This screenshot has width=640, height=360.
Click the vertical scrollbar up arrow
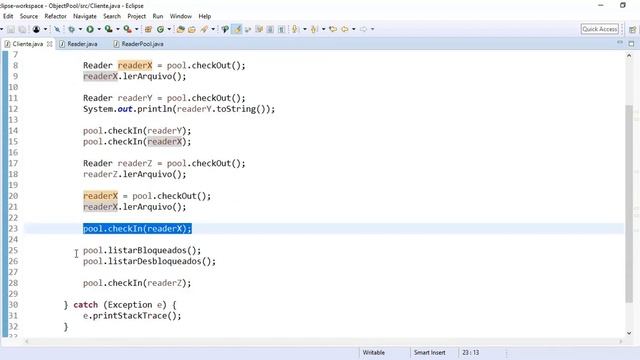click(x=629, y=56)
